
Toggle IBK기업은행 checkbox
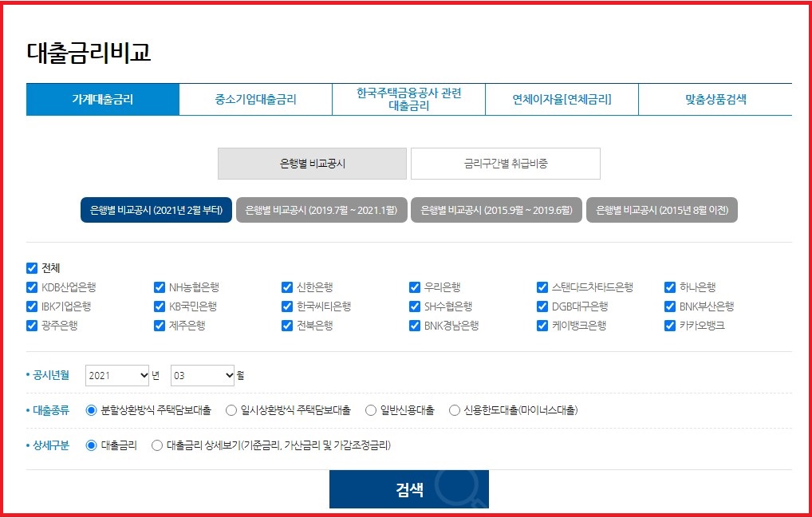[x=32, y=306]
